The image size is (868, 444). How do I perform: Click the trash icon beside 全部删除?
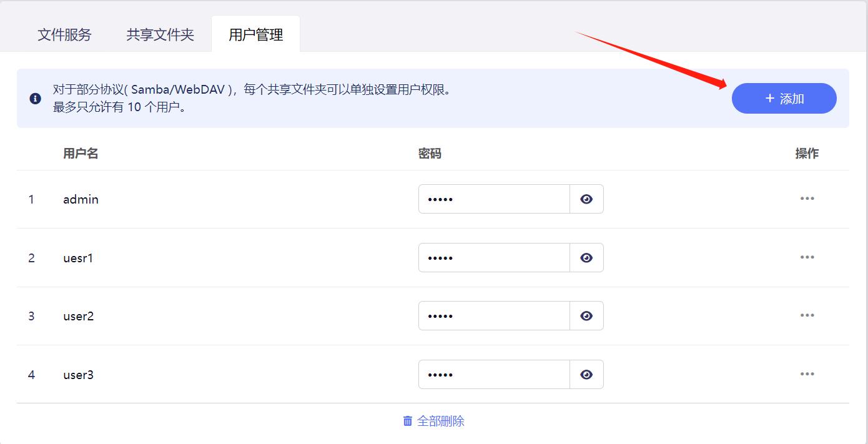pyautogui.click(x=407, y=421)
